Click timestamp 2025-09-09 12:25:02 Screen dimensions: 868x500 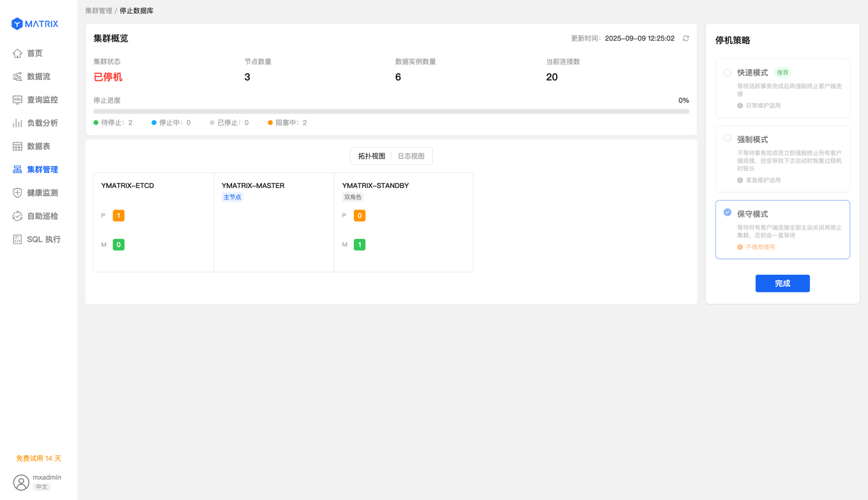(x=639, y=39)
